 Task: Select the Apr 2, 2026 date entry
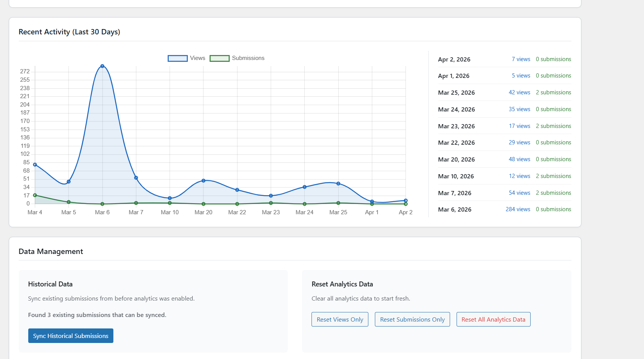click(454, 60)
